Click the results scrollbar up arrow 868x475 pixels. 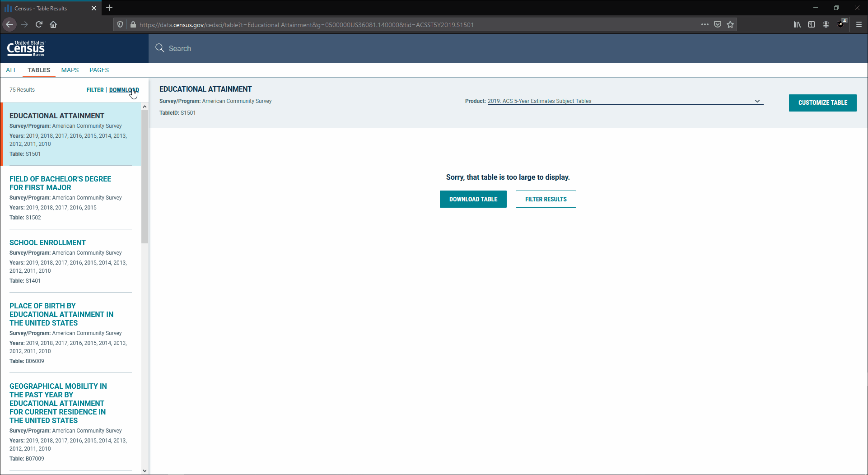[x=145, y=107]
